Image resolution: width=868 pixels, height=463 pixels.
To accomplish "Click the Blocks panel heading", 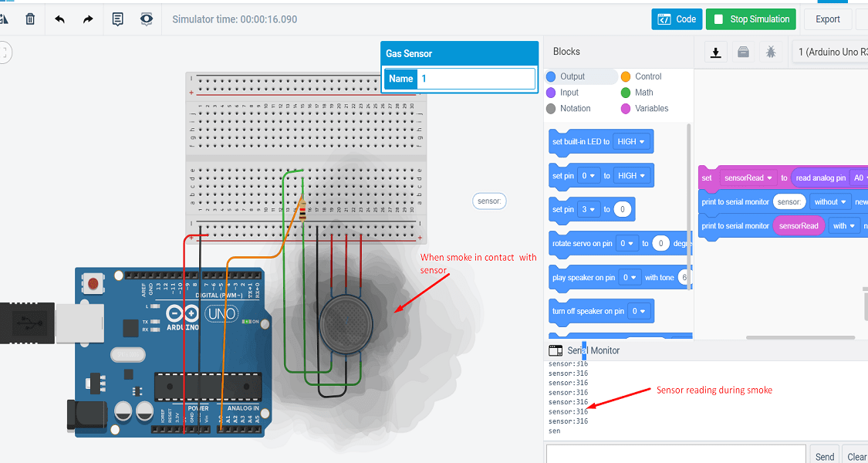I will point(566,52).
